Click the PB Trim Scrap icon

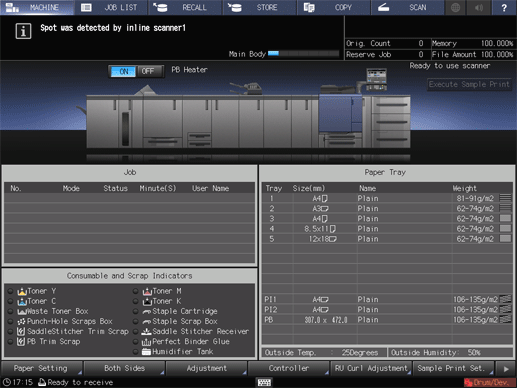[x=21, y=342]
